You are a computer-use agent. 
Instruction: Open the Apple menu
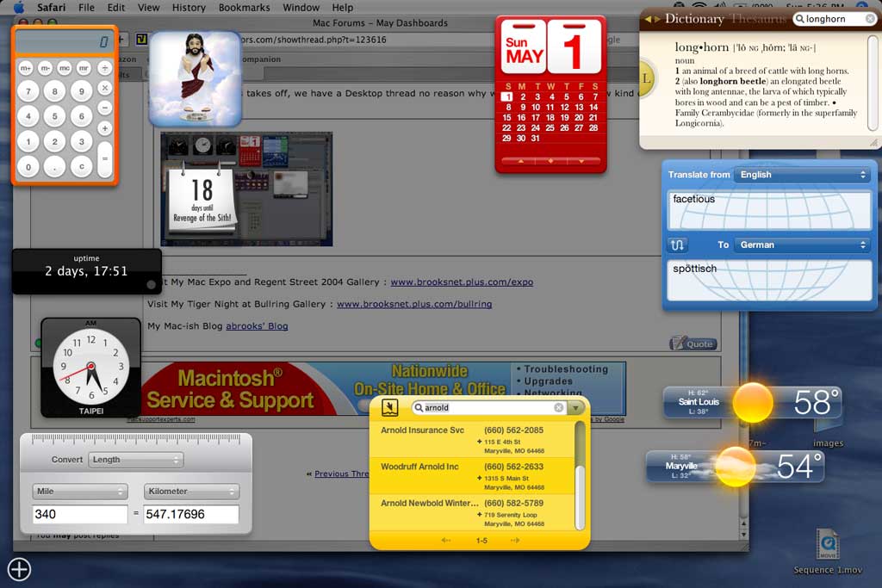pos(19,7)
